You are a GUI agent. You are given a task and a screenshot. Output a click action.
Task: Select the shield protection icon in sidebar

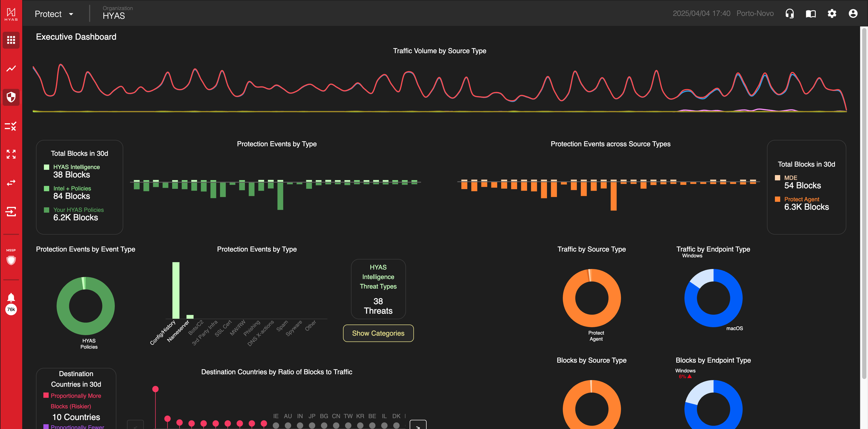coord(11,97)
